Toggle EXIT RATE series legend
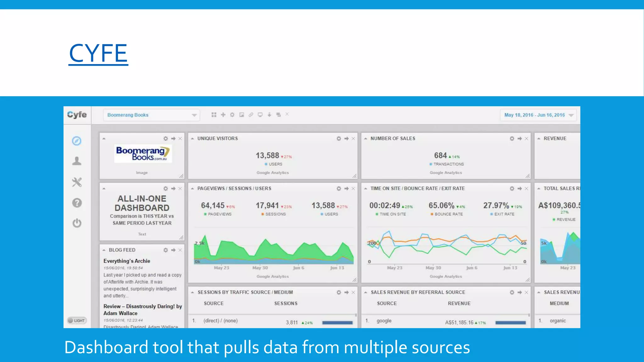The height and width of the screenshot is (362, 644). coord(502,214)
